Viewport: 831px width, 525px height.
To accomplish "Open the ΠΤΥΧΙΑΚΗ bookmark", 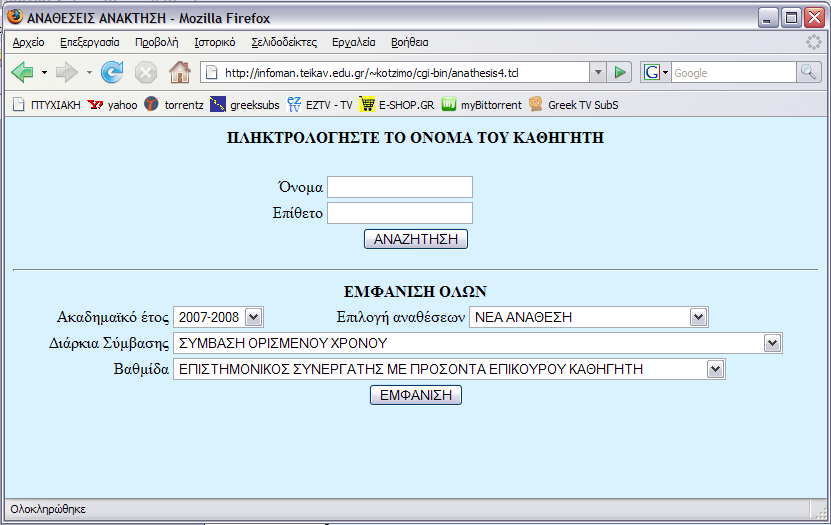I will point(46,105).
